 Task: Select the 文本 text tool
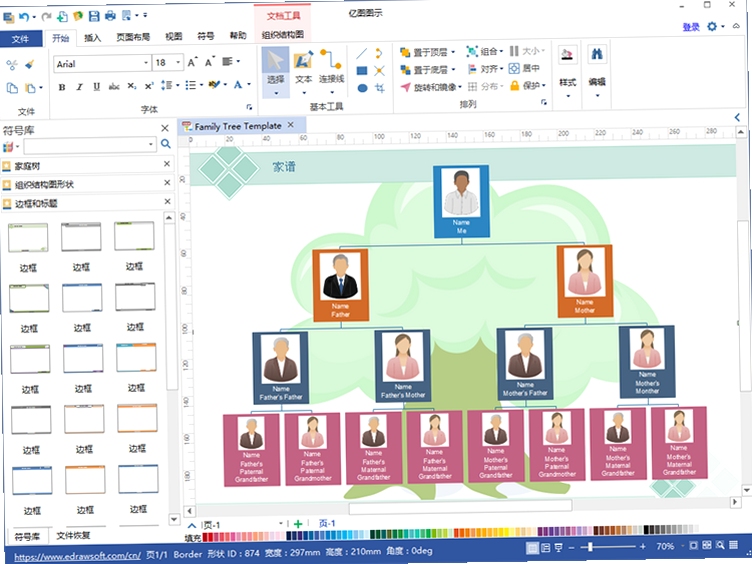click(x=303, y=71)
